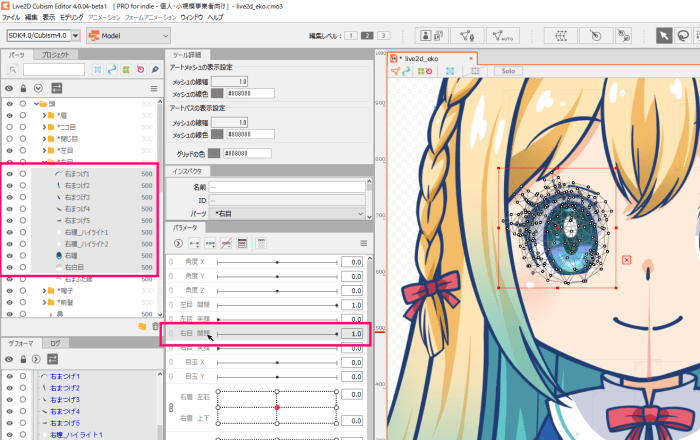The width and height of the screenshot is (700, 440).
Task: Expand the *眉 folder
Action: tap(44, 116)
